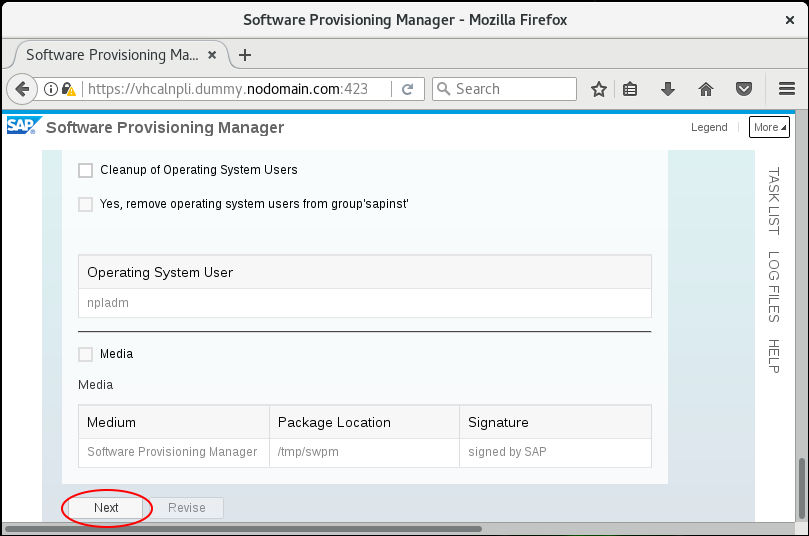Show bookmarks list icon
809x536 pixels.
pos(630,89)
